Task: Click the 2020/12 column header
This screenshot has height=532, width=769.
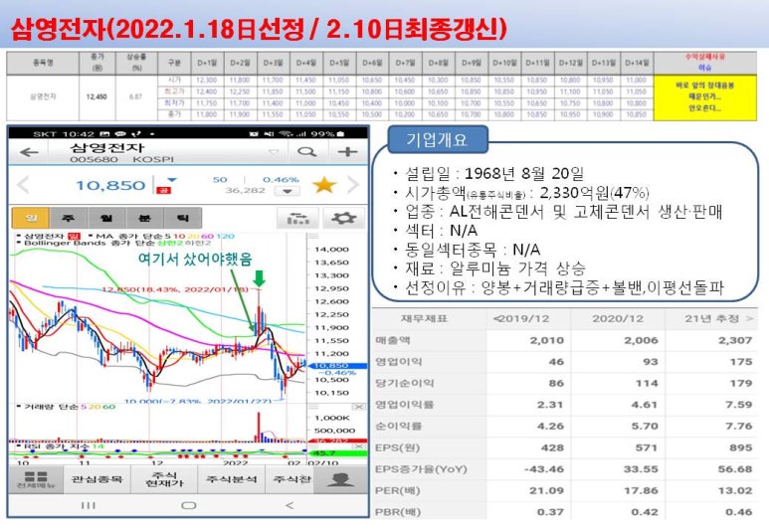Action: click(x=618, y=319)
